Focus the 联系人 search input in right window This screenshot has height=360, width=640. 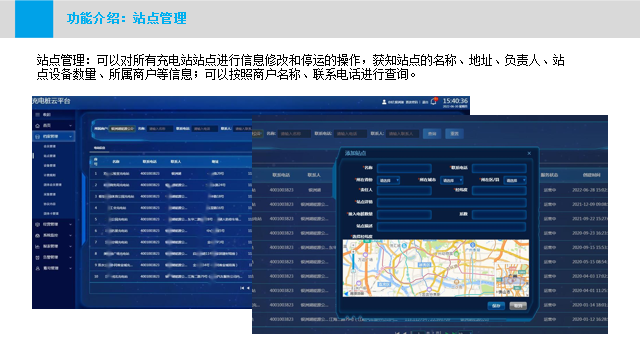[402, 133]
